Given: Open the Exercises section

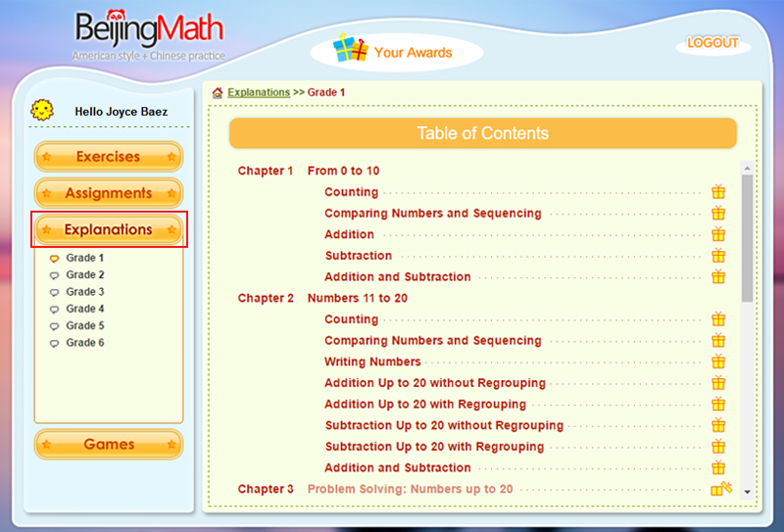Looking at the screenshot, I should 109,157.
